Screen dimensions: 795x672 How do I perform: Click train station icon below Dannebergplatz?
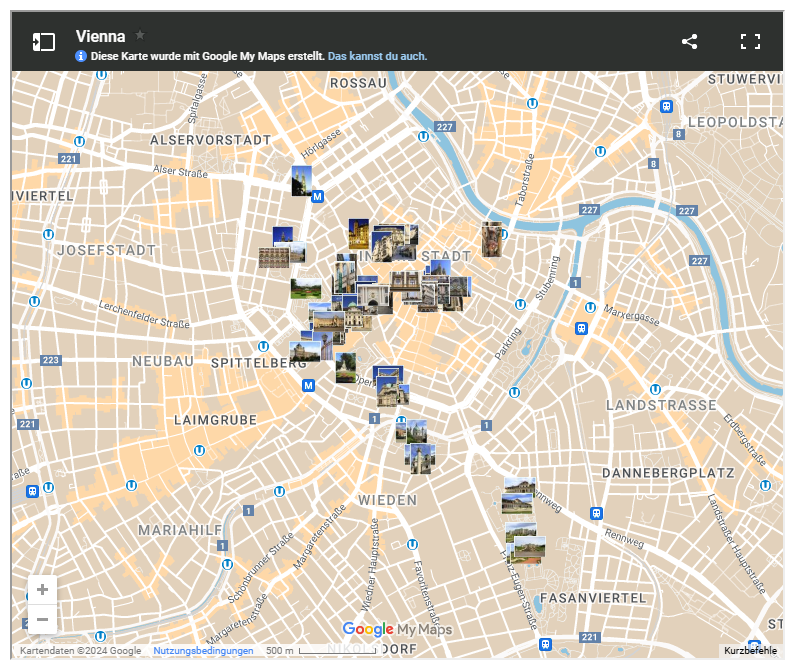click(x=596, y=513)
